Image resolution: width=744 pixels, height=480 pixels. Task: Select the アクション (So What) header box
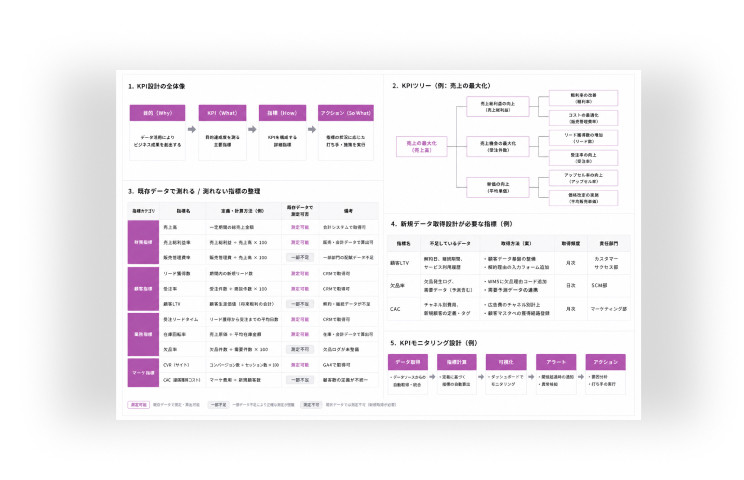coord(346,113)
